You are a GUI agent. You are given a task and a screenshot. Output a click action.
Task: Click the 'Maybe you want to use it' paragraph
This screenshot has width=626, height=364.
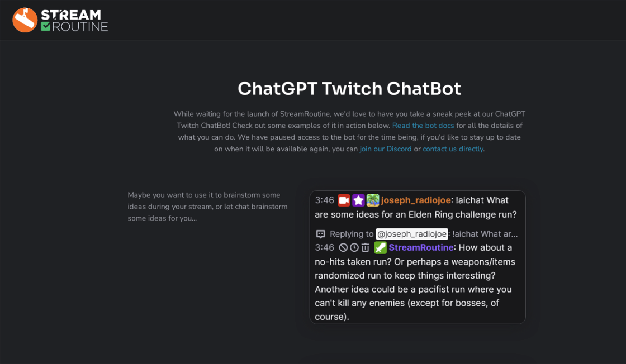pyautogui.click(x=207, y=207)
